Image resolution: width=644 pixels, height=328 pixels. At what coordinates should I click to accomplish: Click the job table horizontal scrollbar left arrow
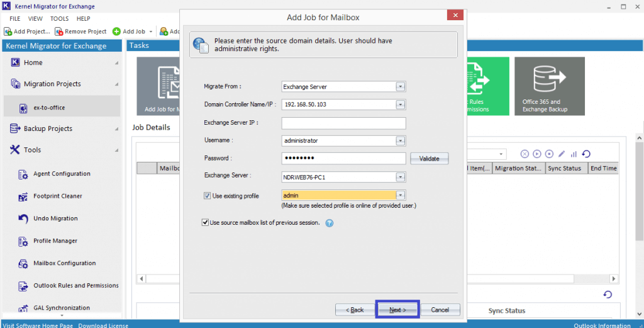pos(142,279)
